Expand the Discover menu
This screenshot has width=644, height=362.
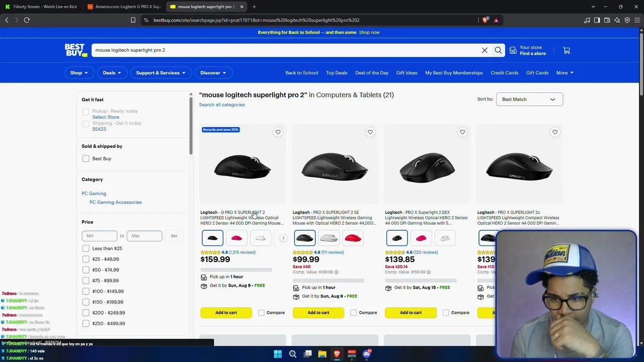213,73
